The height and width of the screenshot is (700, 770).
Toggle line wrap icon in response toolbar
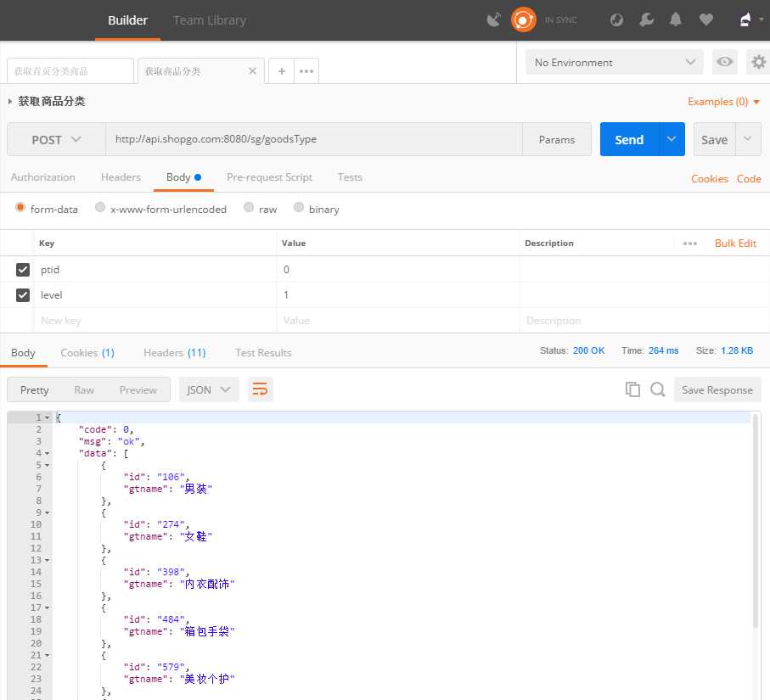coord(261,389)
